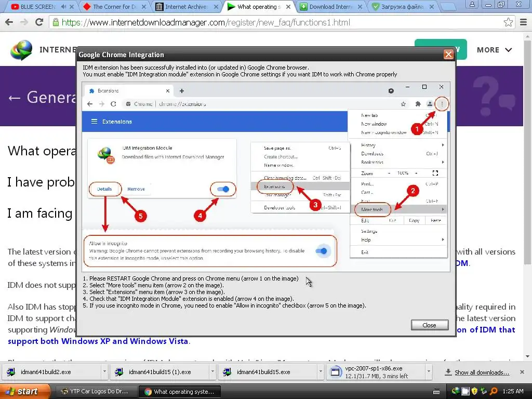The image size is (532, 399).
Task: Click What operating syste taskbar button
Action: (x=180, y=392)
